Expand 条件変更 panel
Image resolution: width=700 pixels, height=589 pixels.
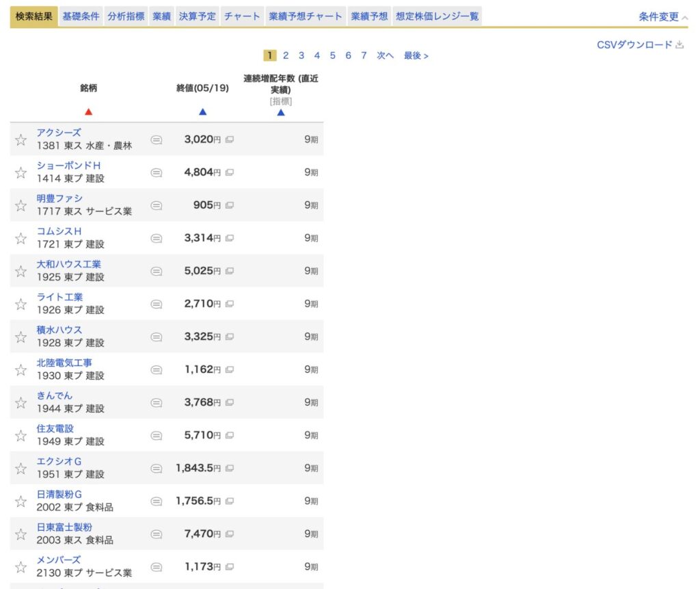tap(663, 17)
